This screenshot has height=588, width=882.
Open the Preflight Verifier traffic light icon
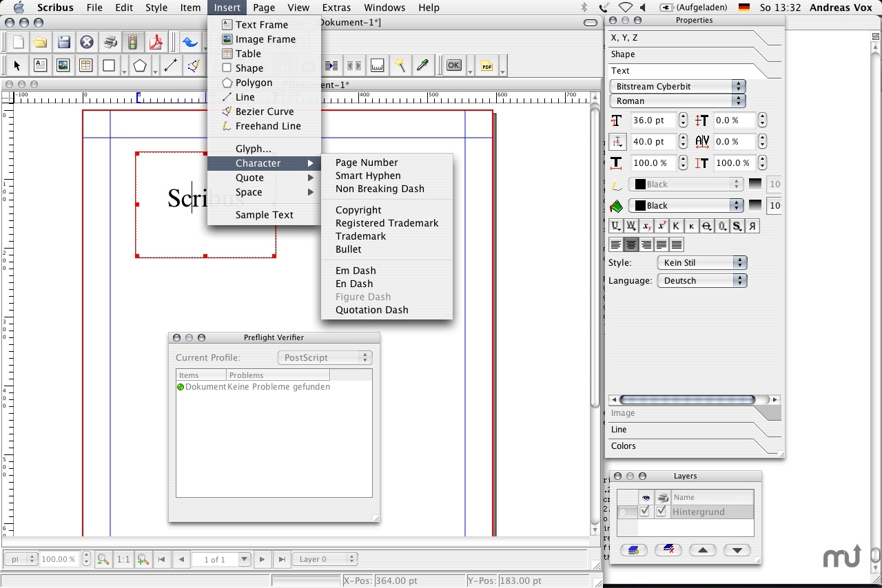133,42
